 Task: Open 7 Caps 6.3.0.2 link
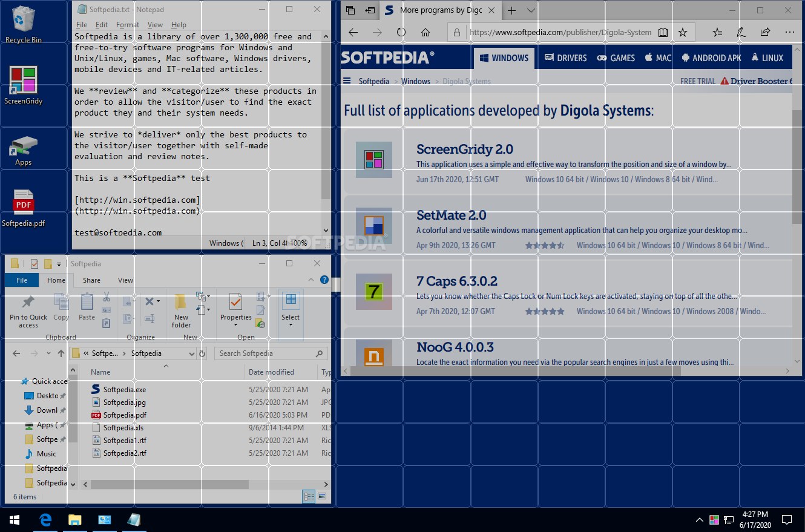457,281
